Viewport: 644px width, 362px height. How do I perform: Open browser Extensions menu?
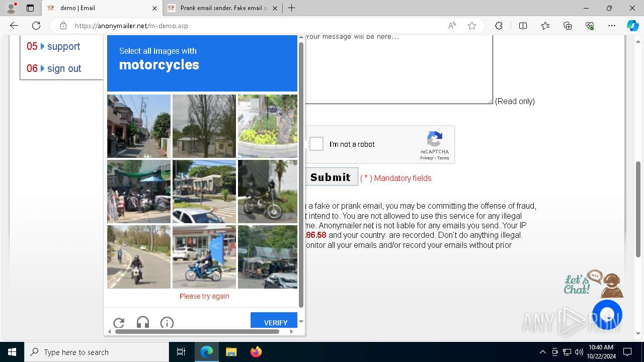click(x=499, y=26)
